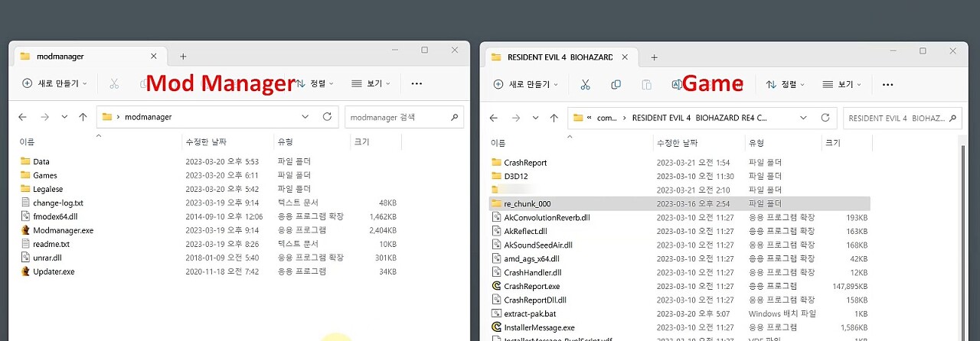Go forward in modmanager window navigation
This screenshot has height=341, width=980.
(x=44, y=117)
